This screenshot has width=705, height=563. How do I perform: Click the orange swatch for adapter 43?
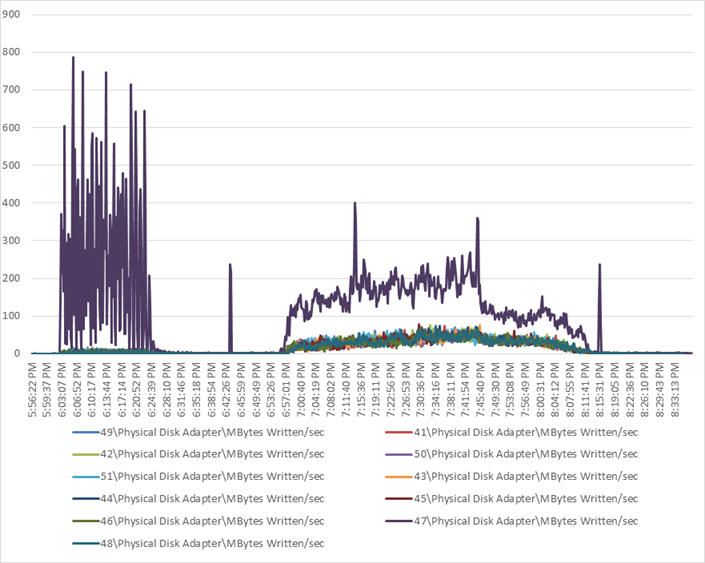pos(399,477)
